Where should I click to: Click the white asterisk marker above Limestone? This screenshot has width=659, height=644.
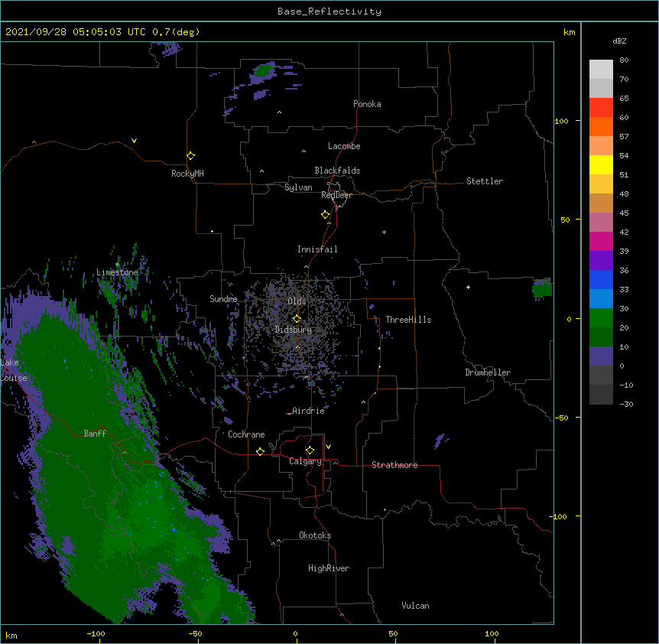pos(117,265)
